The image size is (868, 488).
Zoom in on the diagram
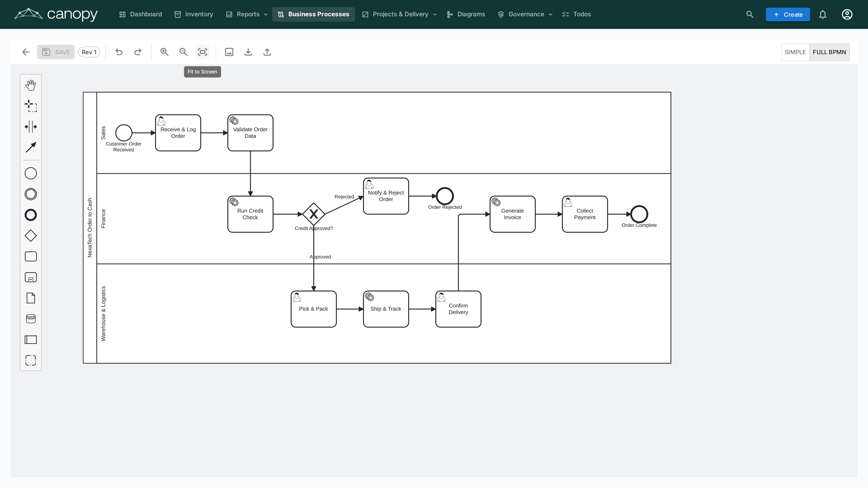click(164, 52)
